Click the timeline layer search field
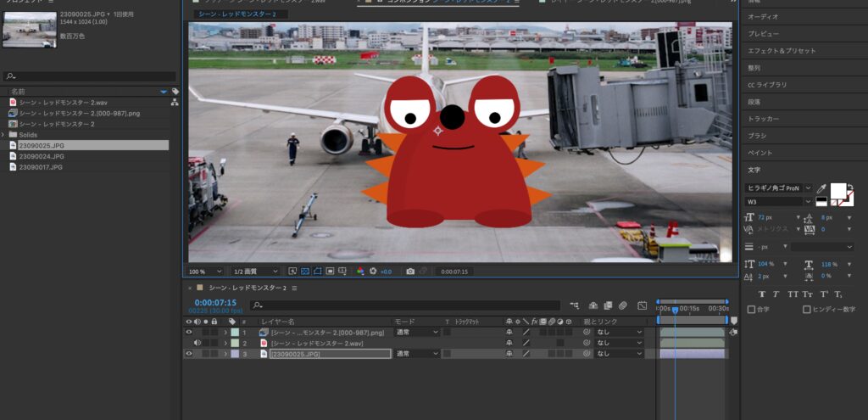868x420 pixels. point(405,305)
